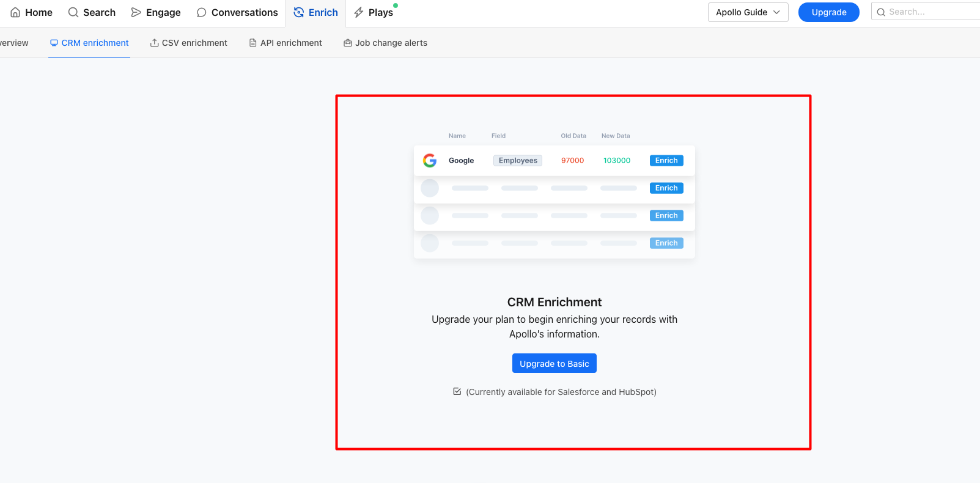Viewport: 980px width, 483px height.
Task: Click the Search magnifier icon in the top nav
Action: [x=73, y=12]
